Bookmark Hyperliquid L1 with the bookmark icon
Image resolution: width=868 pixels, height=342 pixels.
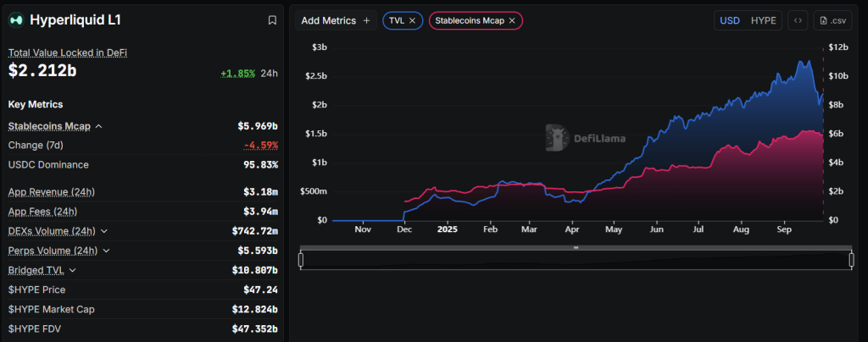point(271,20)
